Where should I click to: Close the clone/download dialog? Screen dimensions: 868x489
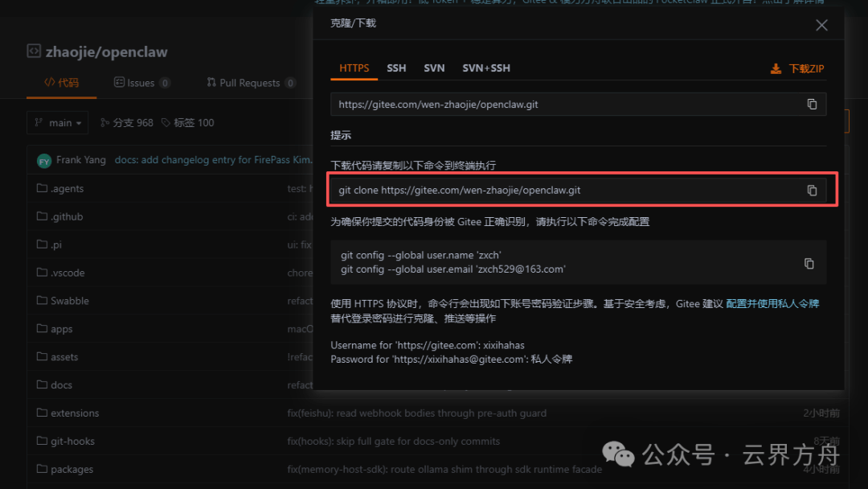[x=821, y=26]
